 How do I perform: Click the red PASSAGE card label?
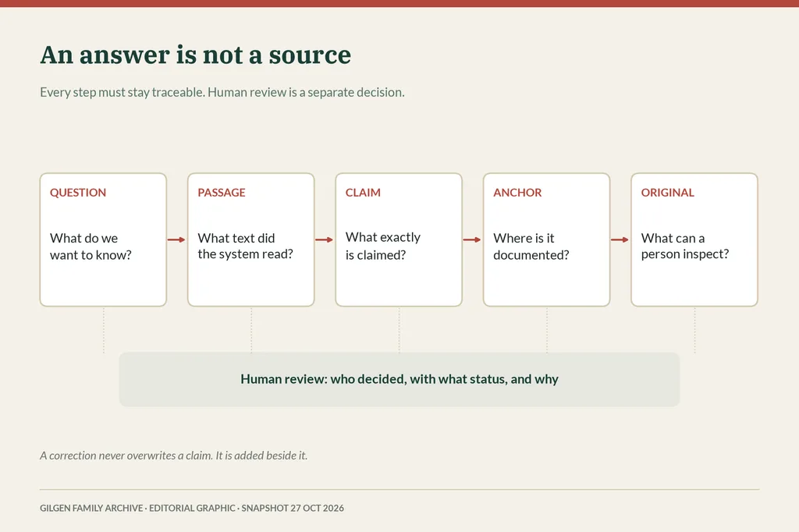pyautogui.click(x=222, y=193)
